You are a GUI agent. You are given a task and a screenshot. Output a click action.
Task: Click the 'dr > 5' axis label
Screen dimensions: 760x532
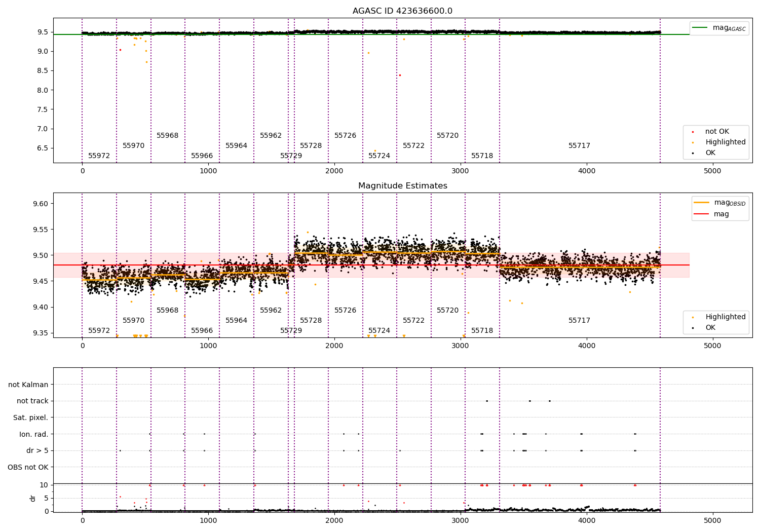(x=37, y=451)
